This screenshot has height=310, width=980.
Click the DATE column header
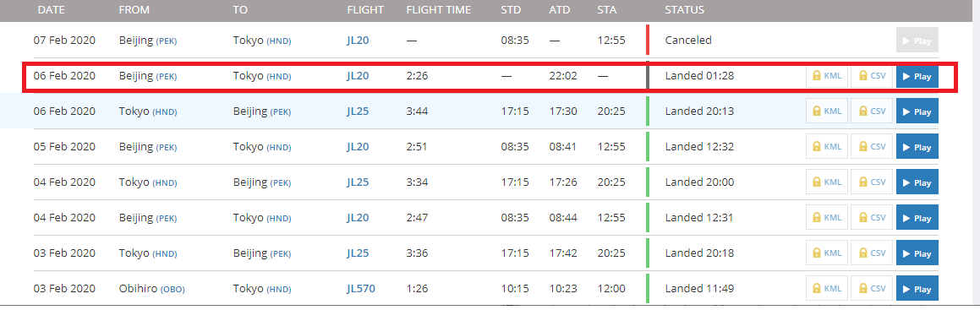coord(52,10)
